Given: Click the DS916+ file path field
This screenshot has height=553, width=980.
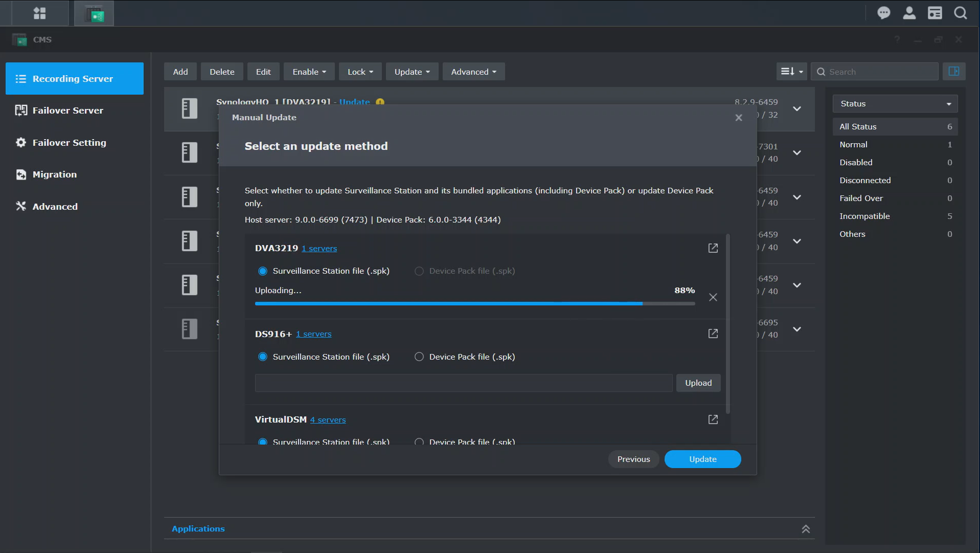Looking at the screenshot, I should 464,383.
